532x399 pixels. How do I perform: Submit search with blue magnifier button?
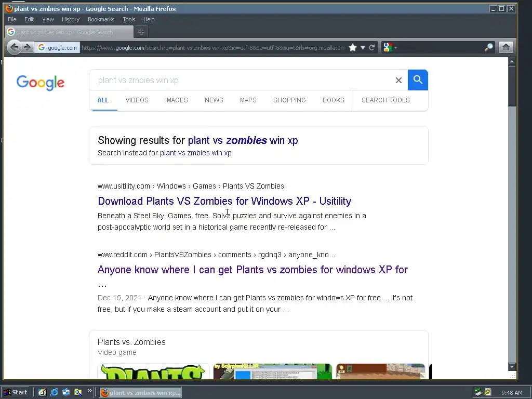coord(418,80)
